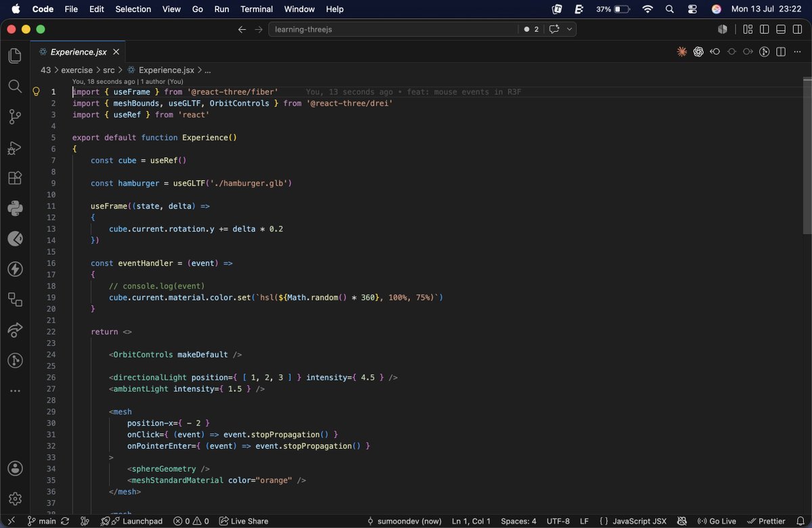Toggle the secondary side bar

click(x=796, y=29)
